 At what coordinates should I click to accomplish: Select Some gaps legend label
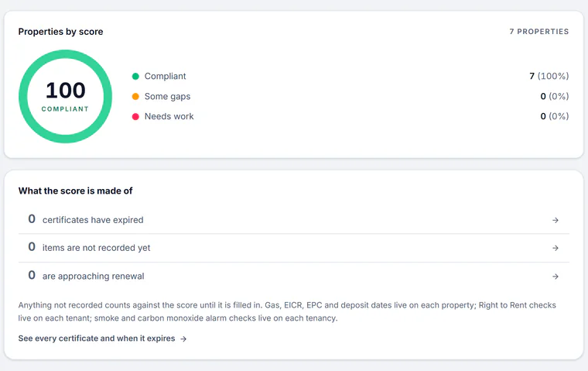(167, 97)
